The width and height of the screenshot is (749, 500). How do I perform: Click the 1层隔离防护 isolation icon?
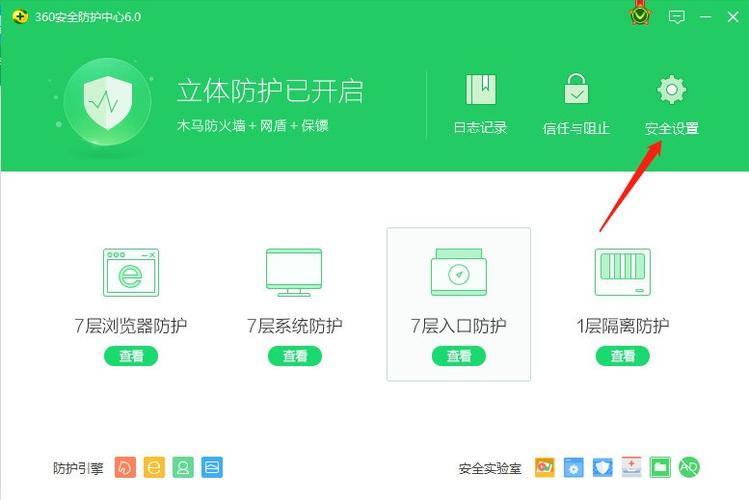click(x=622, y=272)
